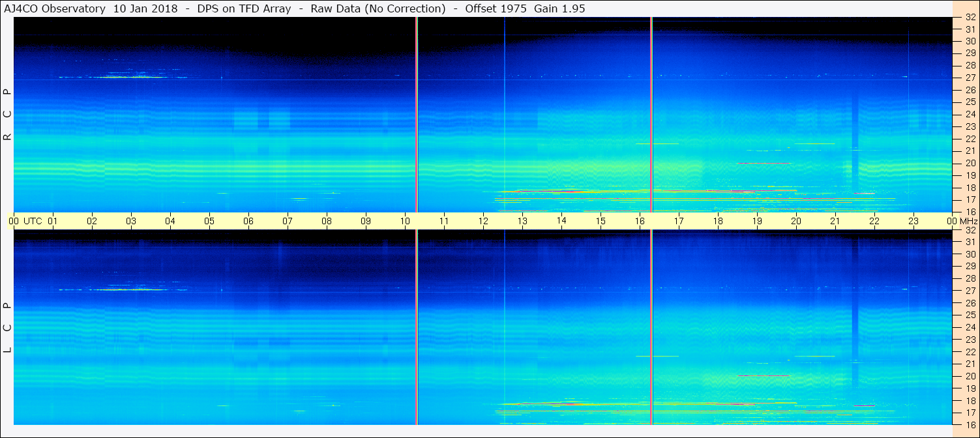
Task: Click the 16 MHz label of LCP panel
Action: point(970,424)
